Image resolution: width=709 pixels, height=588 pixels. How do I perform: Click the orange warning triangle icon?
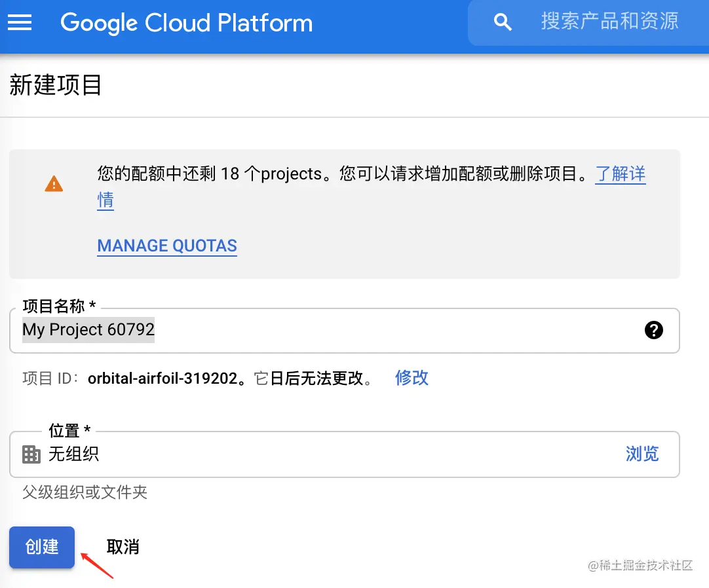pos(54,184)
